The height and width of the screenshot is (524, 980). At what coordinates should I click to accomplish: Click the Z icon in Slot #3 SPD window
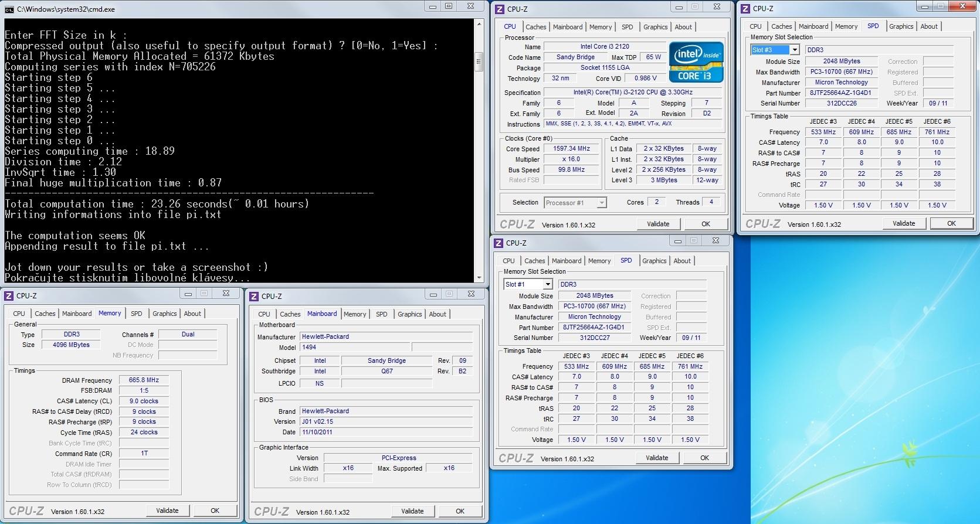coord(745,8)
